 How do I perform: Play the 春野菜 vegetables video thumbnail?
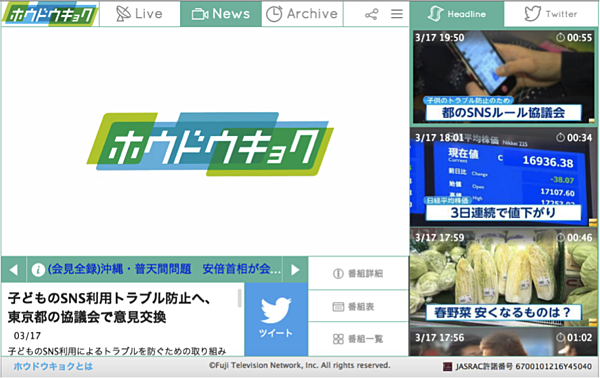(x=504, y=277)
